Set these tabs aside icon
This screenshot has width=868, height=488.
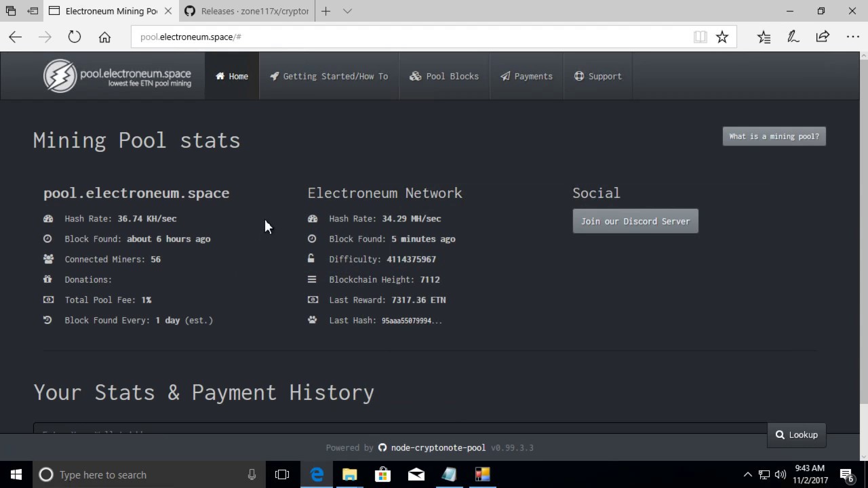33,11
